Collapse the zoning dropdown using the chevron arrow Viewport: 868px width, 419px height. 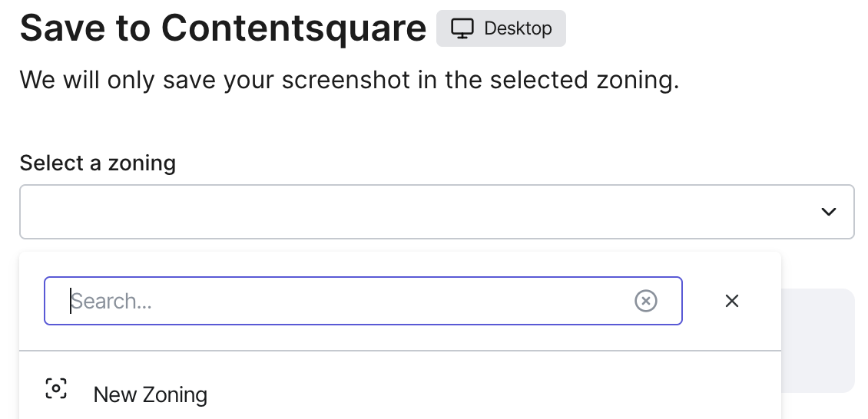(x=828, y=212)
